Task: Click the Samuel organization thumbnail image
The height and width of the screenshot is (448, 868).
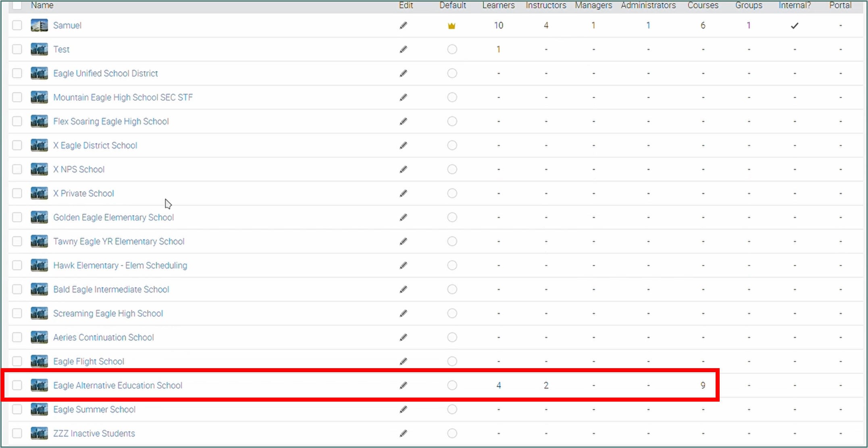Action: tap(39, 25)
